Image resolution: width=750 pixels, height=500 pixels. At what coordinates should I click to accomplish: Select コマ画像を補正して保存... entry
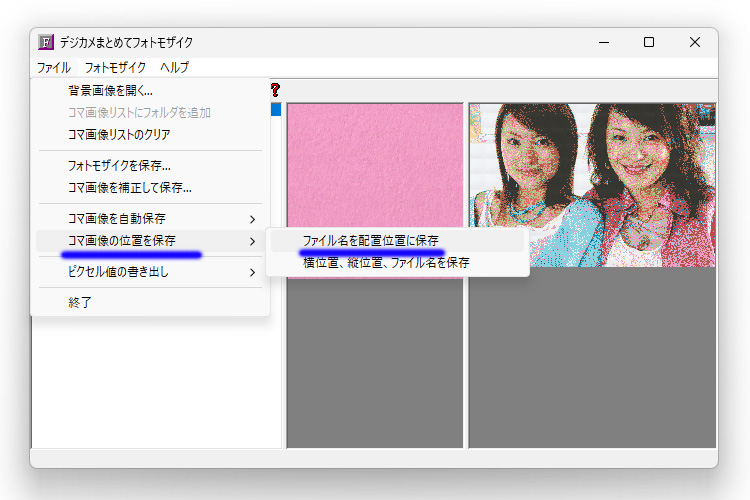point(129,187)
